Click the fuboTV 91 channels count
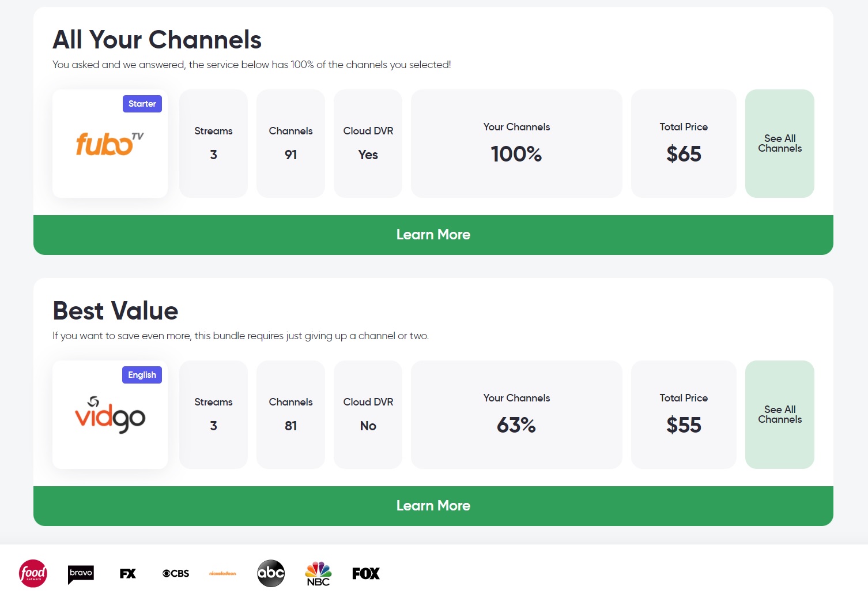 [x=290, y=155]
